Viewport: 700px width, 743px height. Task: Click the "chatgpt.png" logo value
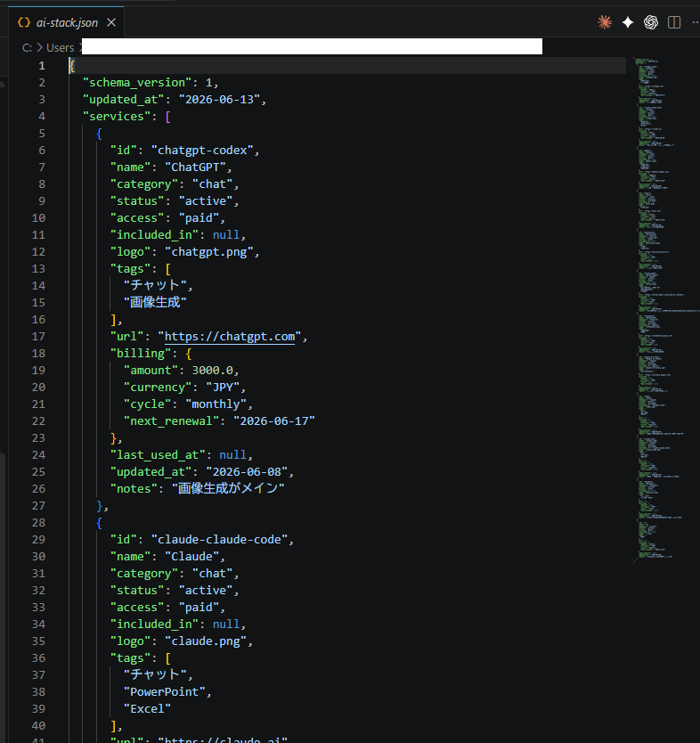point(209,251)
